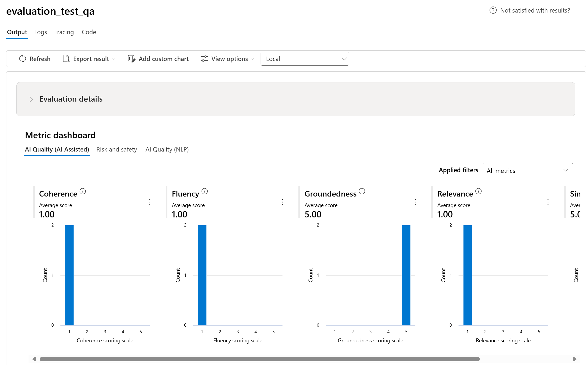The height and width of the screenshot is (365, 588).
Task: Click the Add custom chart icon
Action: (132, 59)
